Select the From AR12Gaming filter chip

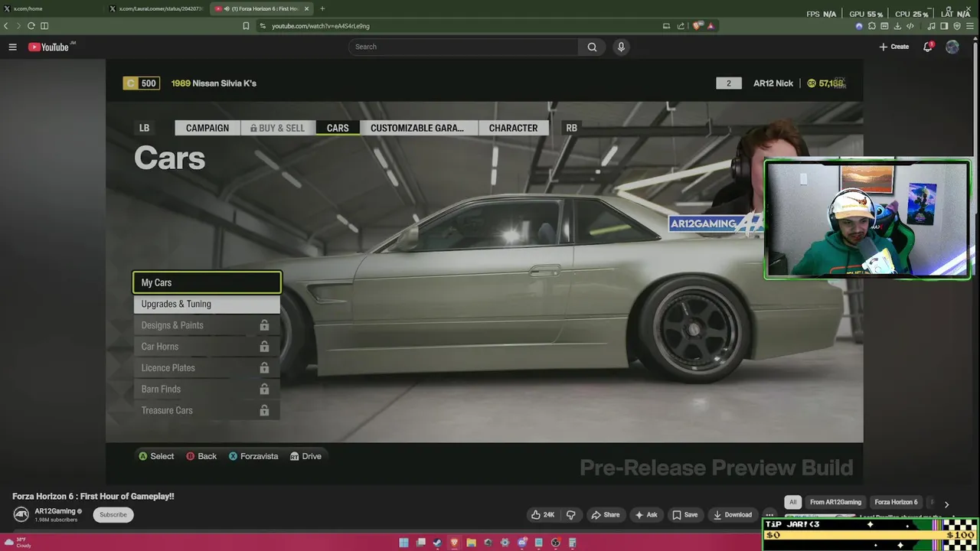[835, 502]
